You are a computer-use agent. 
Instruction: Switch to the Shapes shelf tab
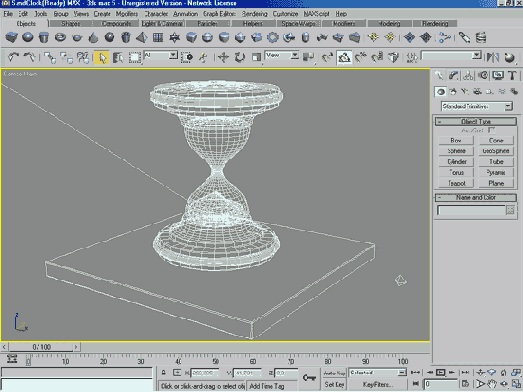point(71,24)
